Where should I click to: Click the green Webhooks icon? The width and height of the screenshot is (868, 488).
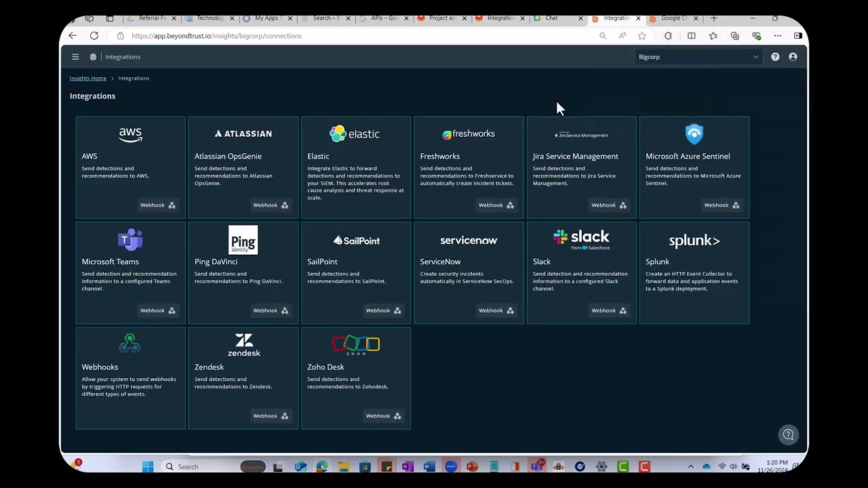point(130,344)
